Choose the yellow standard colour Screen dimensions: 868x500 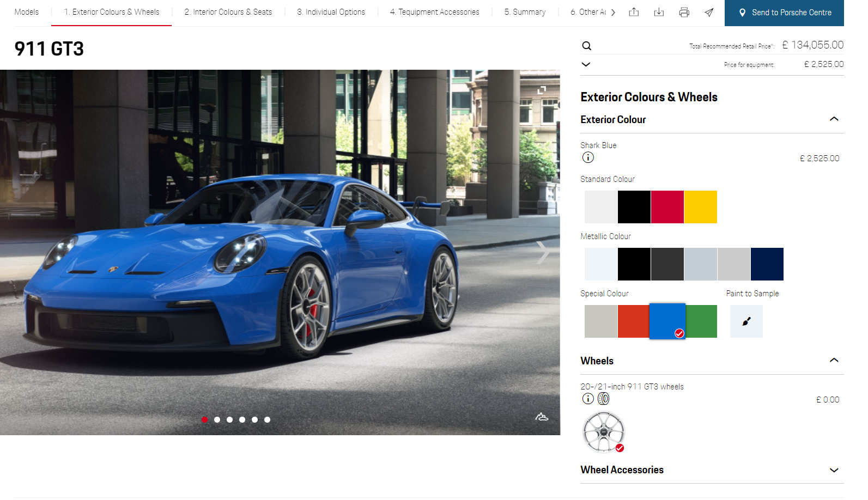pos(701,207)
